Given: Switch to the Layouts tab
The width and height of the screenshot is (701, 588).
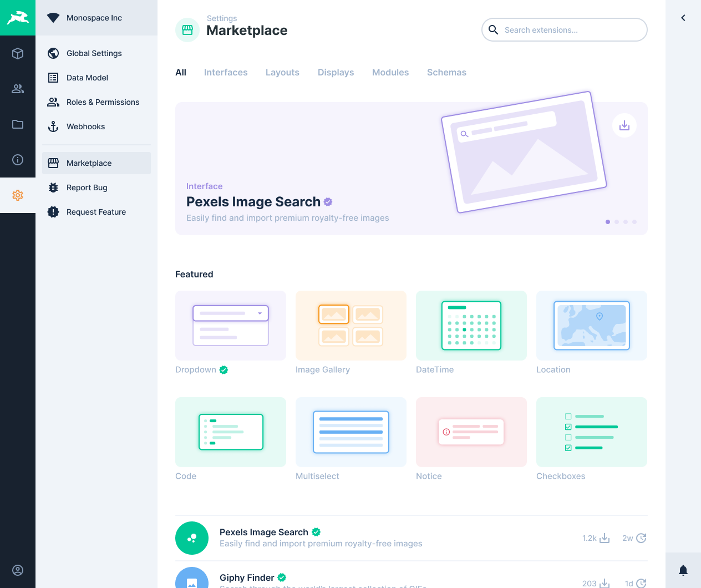Looking at the screenshot, I should click(x=282, y=72).
